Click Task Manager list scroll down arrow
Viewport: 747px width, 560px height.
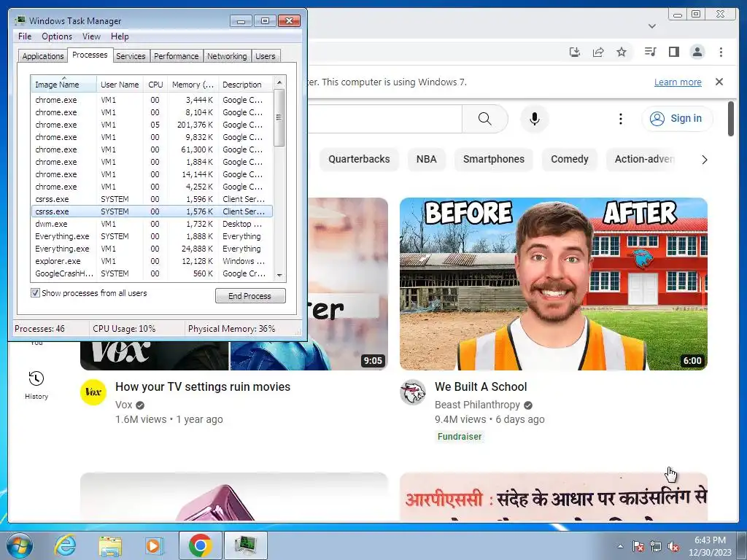pos(279,275)
